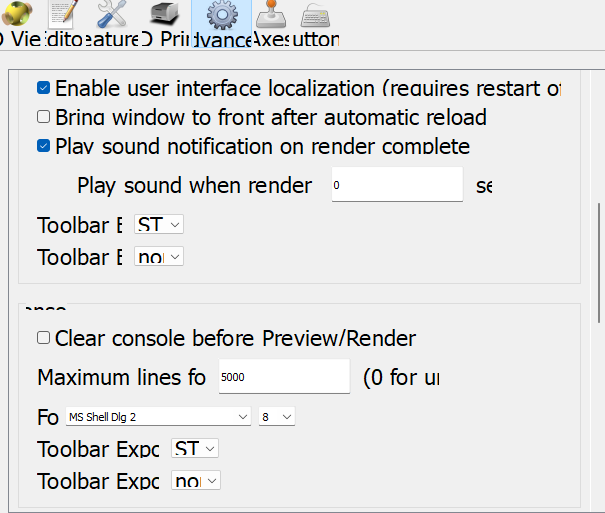This screenshot has height=513, width=605.
Task: Click the vertical scrollbar thumb
Action: (x=600, y=262)
